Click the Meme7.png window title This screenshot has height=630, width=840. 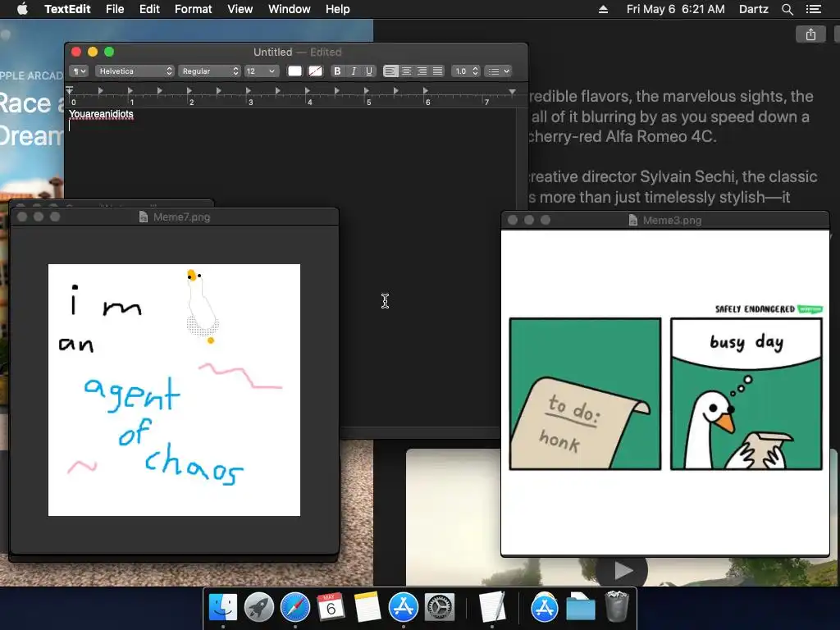181,217
